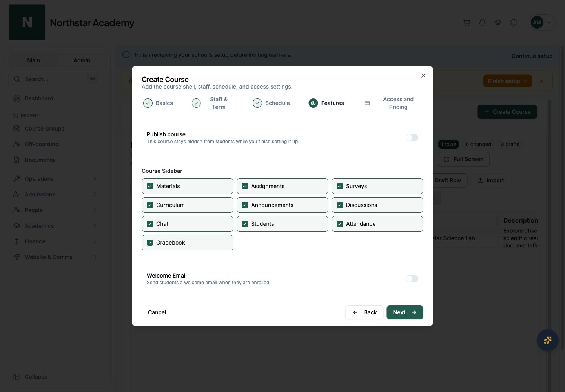
Task: Uncheck the Materials checkbox
Action: (x=150, y=186)
